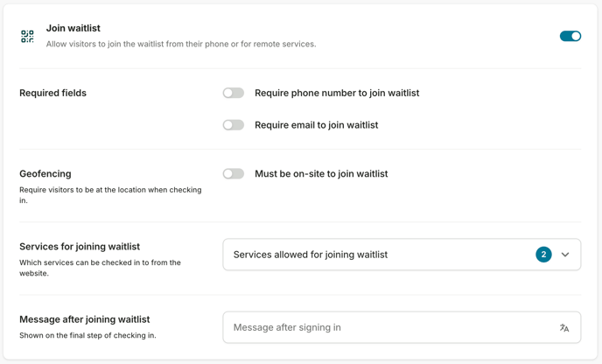Click the Message after joining waitlist heading

click(x=84, y=319)
